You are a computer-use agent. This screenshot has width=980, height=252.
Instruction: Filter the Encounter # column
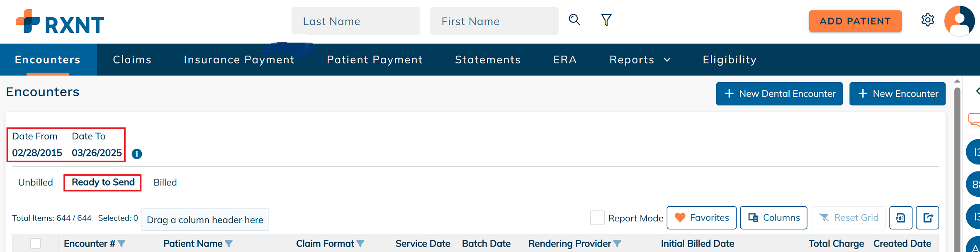[122, 244]
